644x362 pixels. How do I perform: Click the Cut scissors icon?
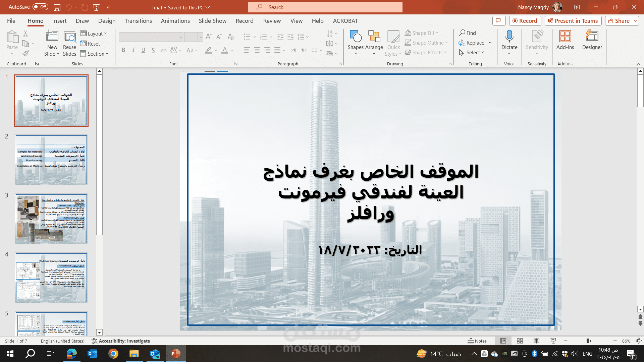25,34
